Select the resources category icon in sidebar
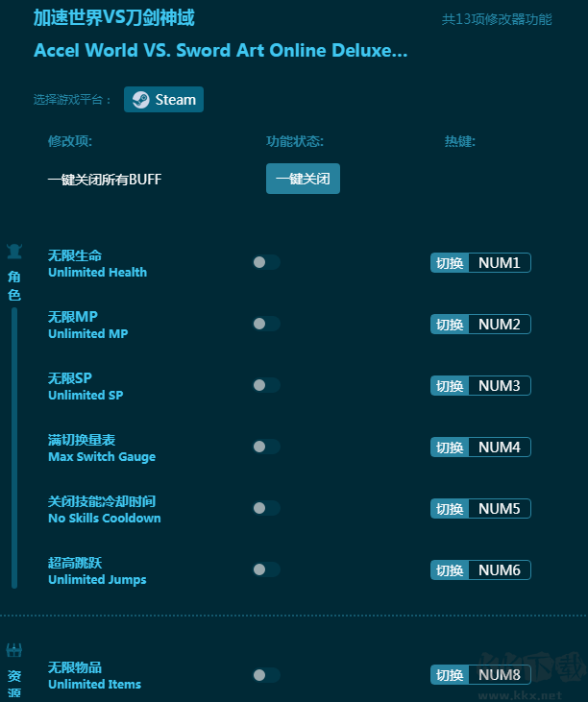The image size is (588, 702). (x=14, y=651)
